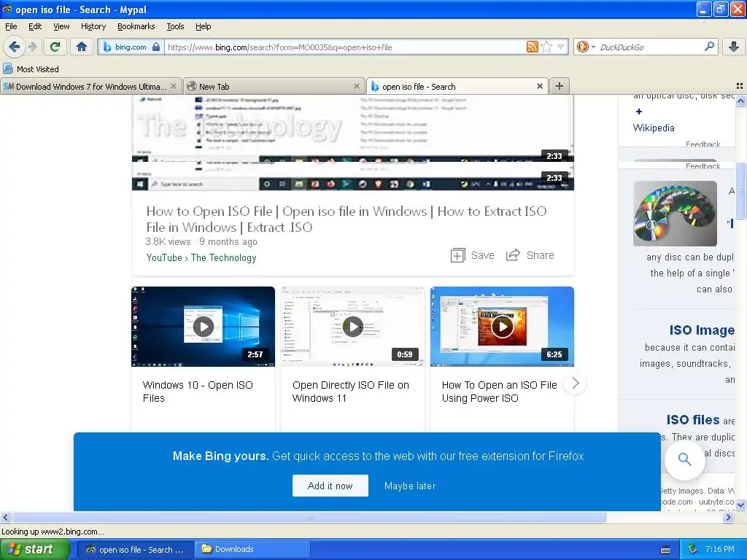
Task: Switch to Downloads folder taskbar button
Action: click(x=252, y=550)
